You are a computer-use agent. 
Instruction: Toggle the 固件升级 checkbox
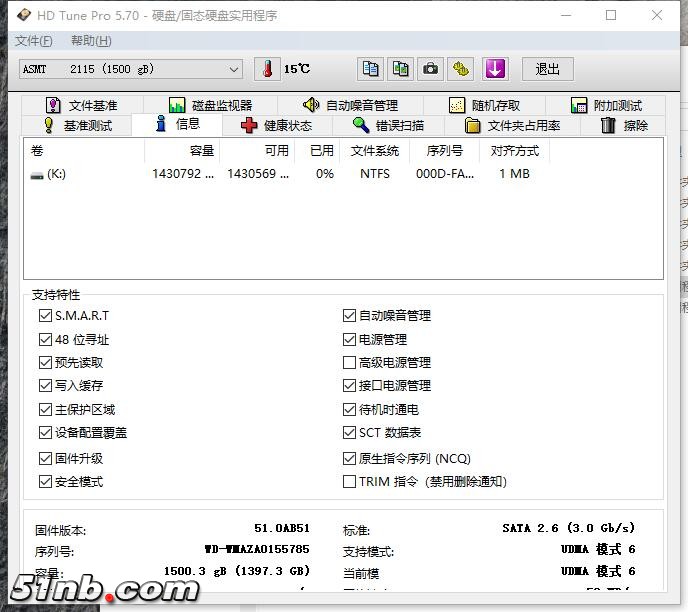pos(45,458)
